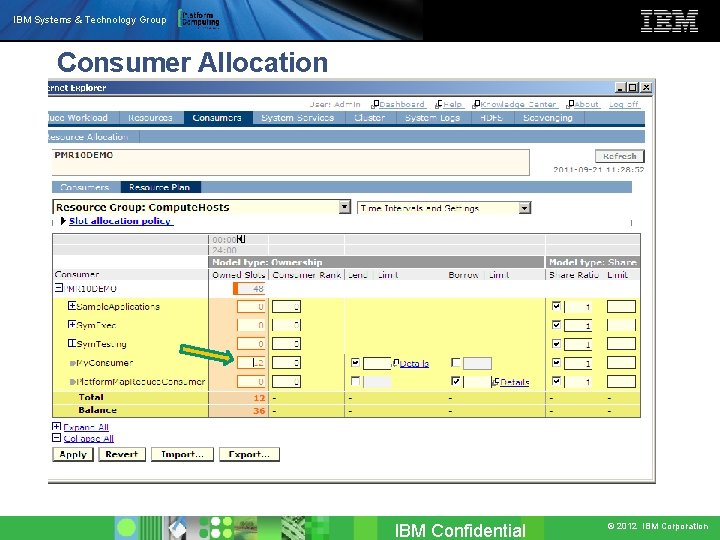Click the Collapse All link

point(89,439)
